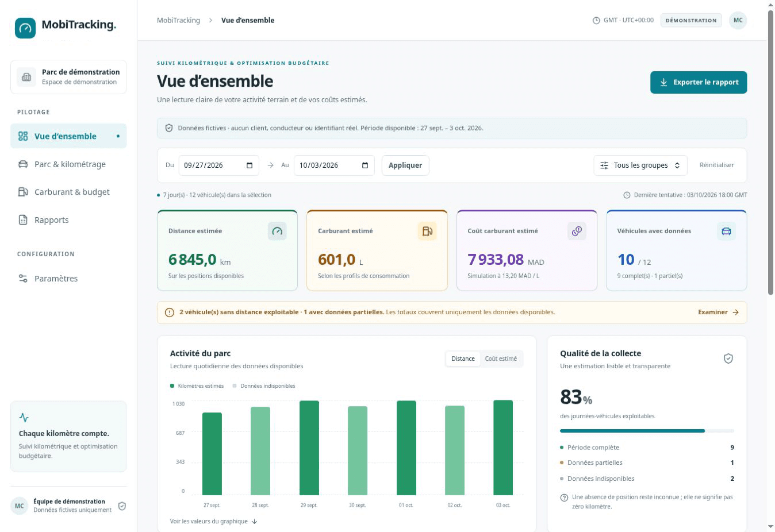Click the shield icon beside Équipe de démonstration
Viewport: 775px width, 532px height.
click(122, 506)
